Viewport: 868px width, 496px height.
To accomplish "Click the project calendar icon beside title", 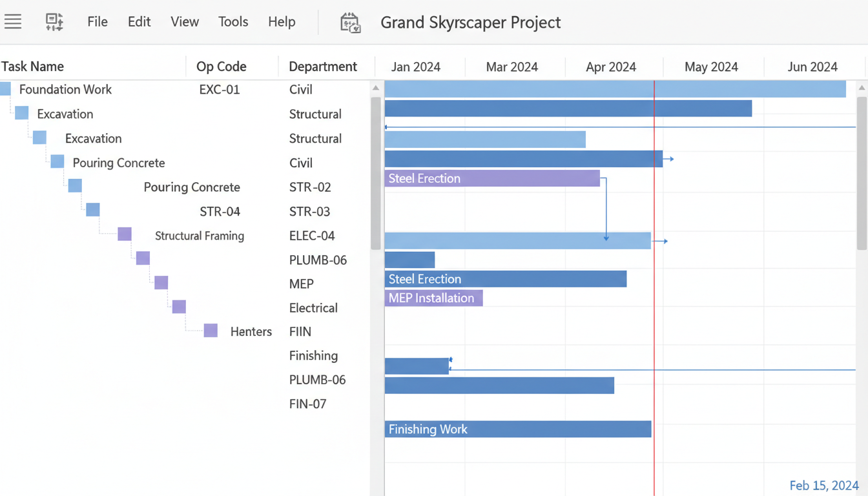I will point(350,23).
